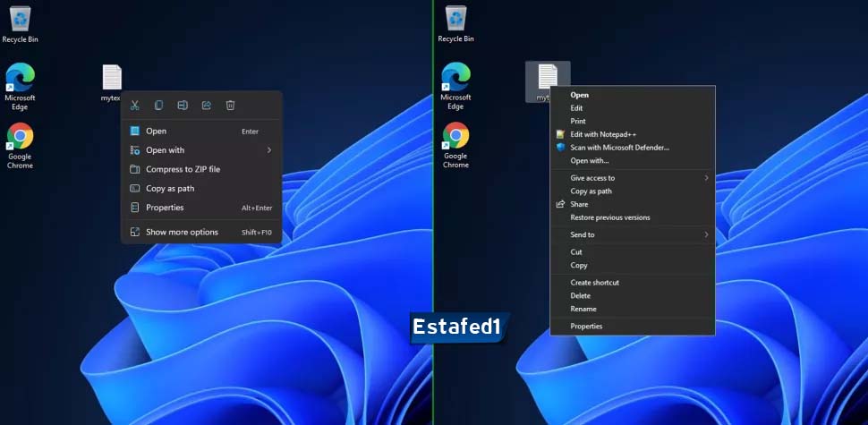
Task: Select the mytext file on left desktop
Action: (x=111, y=83)
